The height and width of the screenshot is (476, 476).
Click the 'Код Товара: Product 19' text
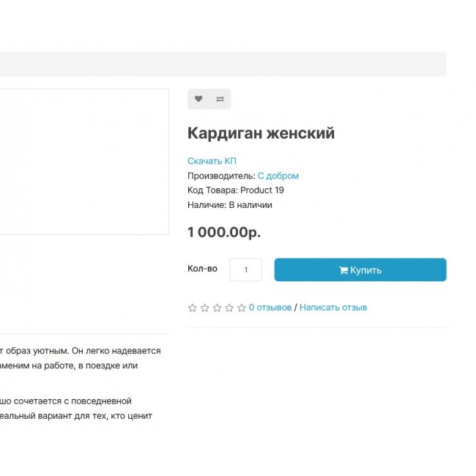[x=235, y=190]
